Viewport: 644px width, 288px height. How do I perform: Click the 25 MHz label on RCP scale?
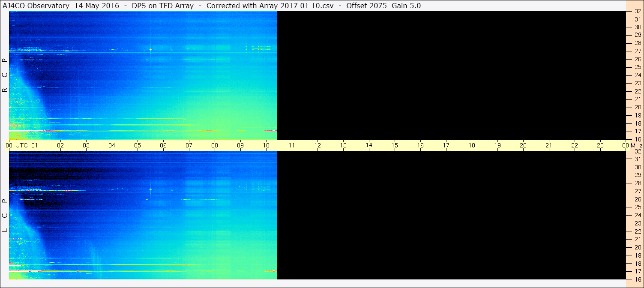(x=638, y=67)
